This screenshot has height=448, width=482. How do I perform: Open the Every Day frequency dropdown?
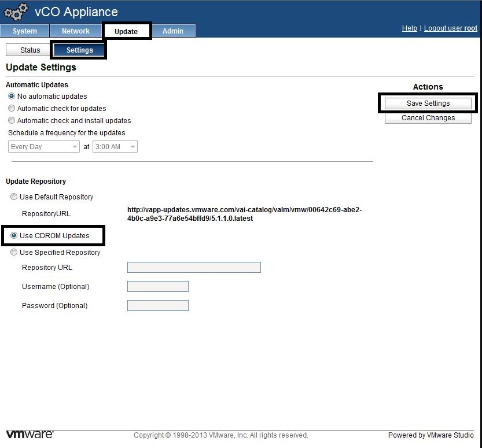(44, 147)
